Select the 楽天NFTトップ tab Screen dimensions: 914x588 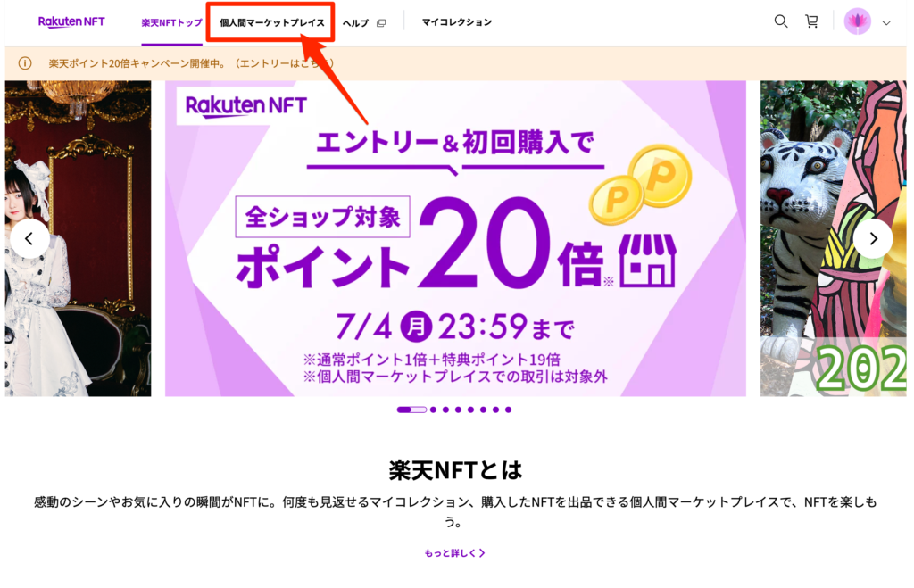point(171,22)
